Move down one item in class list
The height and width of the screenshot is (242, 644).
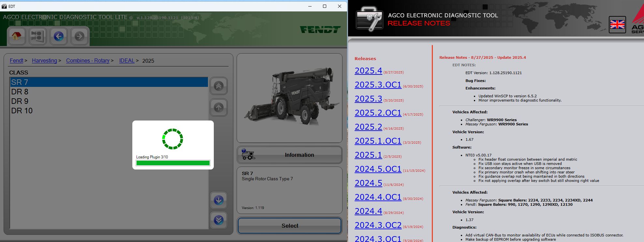(219, 200)
